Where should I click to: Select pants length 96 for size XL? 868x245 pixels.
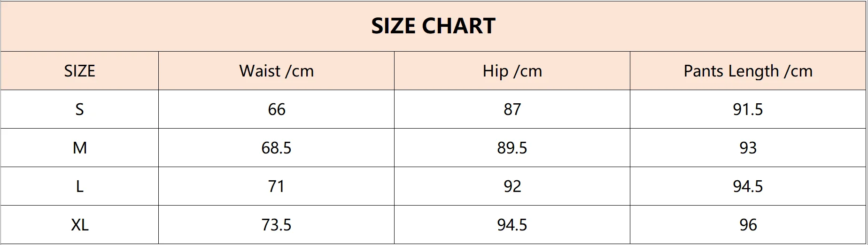(x=748, y=225)
